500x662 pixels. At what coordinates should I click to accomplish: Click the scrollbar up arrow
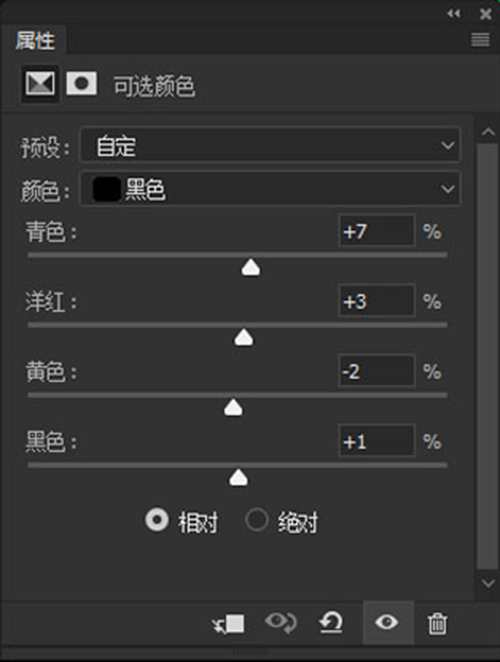[488, 133]
